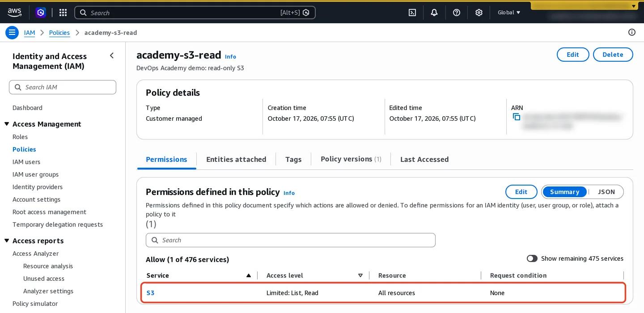Viewport: 644px width, 313px height.
Task: Click the Delete policy button
Action: tap(613, 55)
